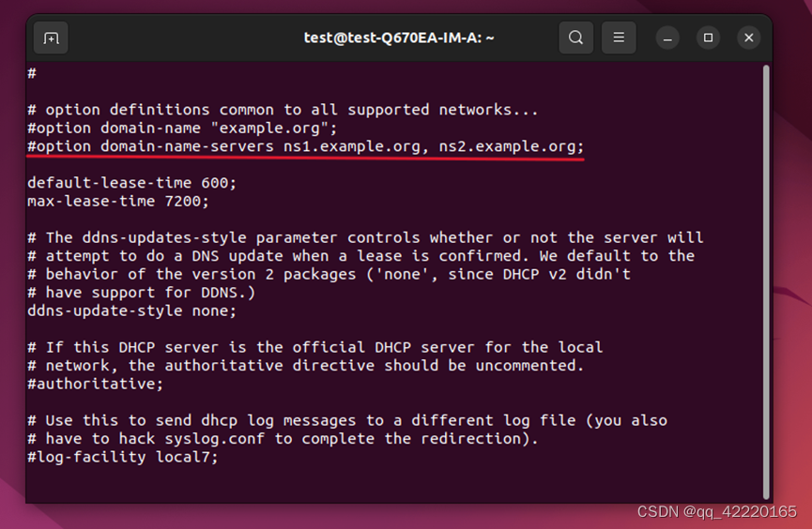The height and width of the screenshot is (529, 812).
Task: Click the word DDNS.) in comment
Action: click(228, 293)
